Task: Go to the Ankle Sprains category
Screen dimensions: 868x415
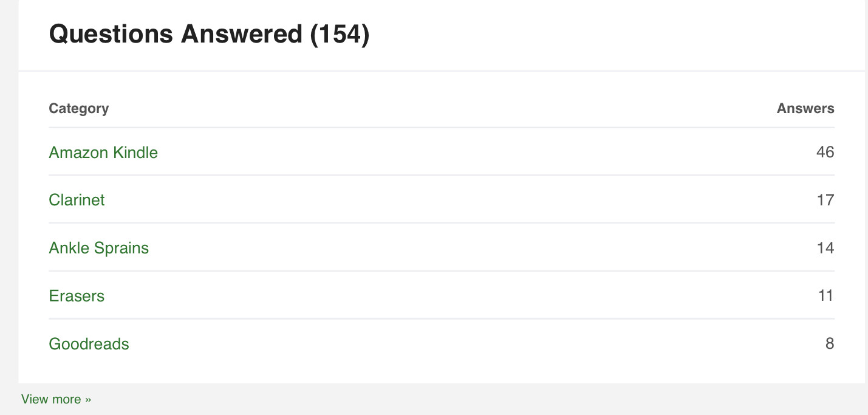Action: (x=98, y=248)
